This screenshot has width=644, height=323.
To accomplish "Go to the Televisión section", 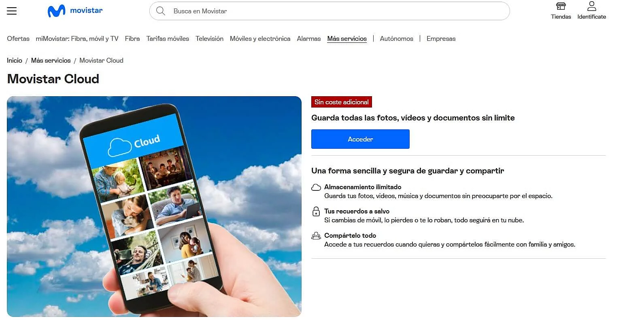I will coord(209,39).
